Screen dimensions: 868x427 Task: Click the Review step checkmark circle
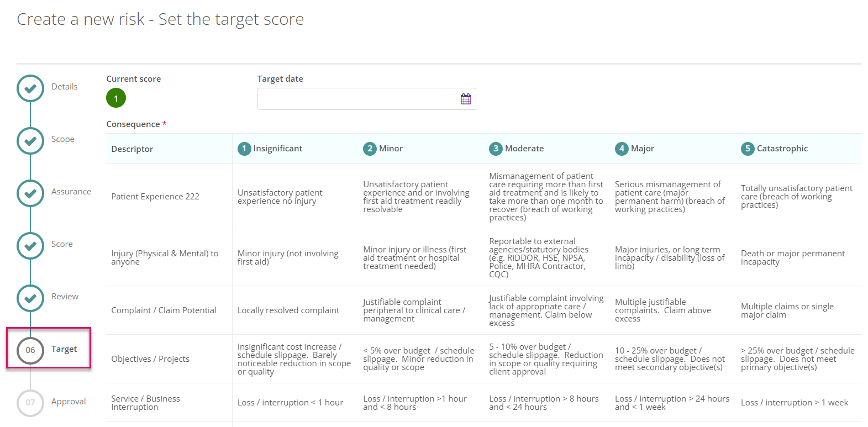30,298
